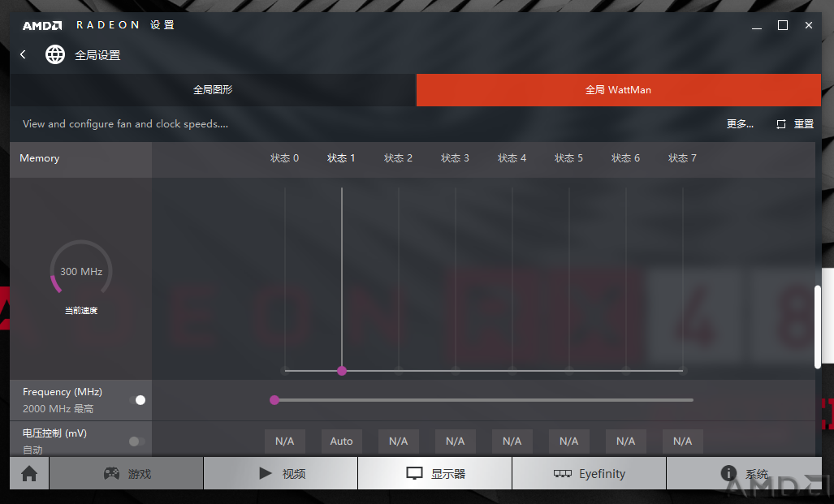Select the 状态 1 column header

[341, 158]
